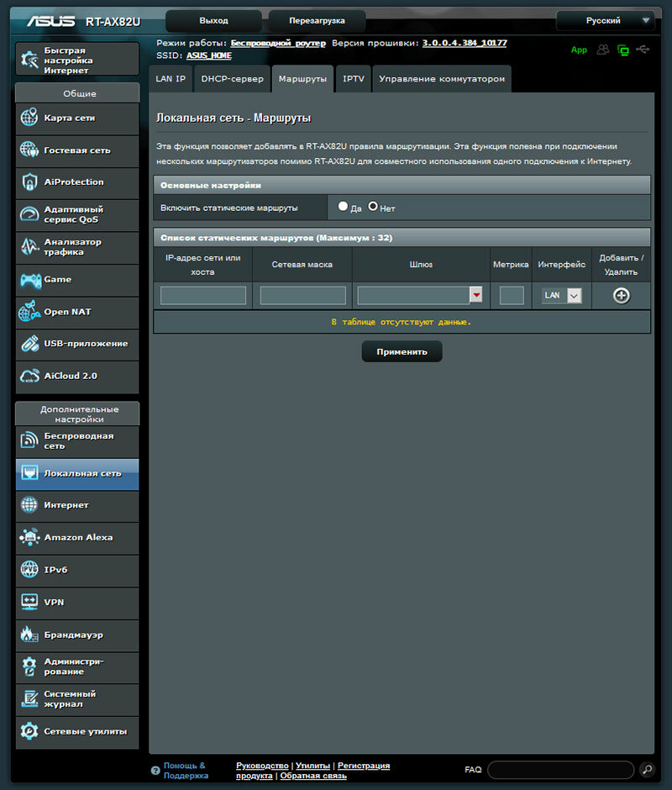The width and height of the screenshot is (672, 790).
Task: Click the FAQ search magnifier icon
Action: click(x=647, y=769)
